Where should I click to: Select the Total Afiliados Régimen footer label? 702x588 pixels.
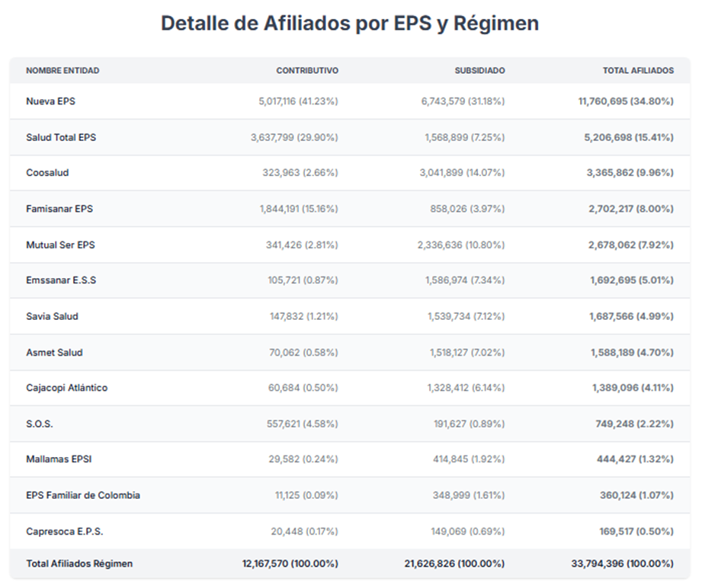(79, 564)
